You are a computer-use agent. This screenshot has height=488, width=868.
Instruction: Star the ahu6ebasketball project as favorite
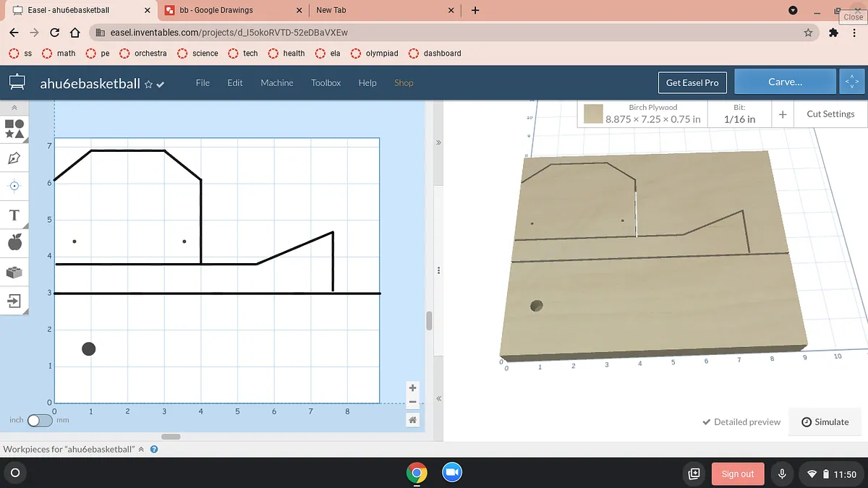[148, 84]
